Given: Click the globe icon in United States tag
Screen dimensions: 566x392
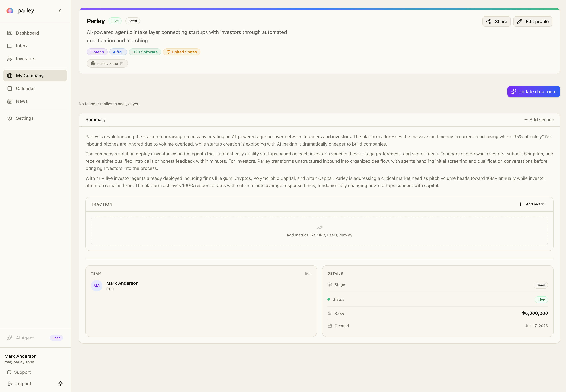Looking at the screenshot, I should [x=168, y=52].
